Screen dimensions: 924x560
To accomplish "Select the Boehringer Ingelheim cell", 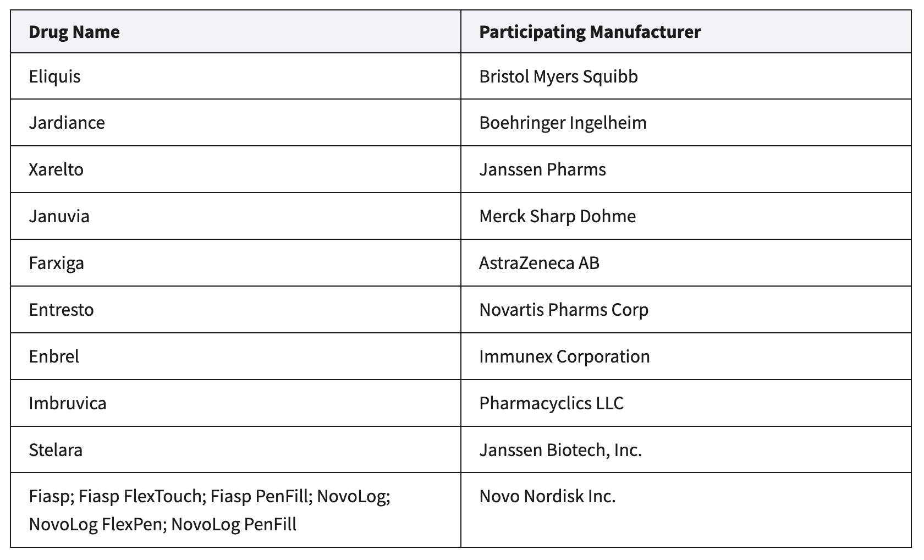I will coord(563,123).
